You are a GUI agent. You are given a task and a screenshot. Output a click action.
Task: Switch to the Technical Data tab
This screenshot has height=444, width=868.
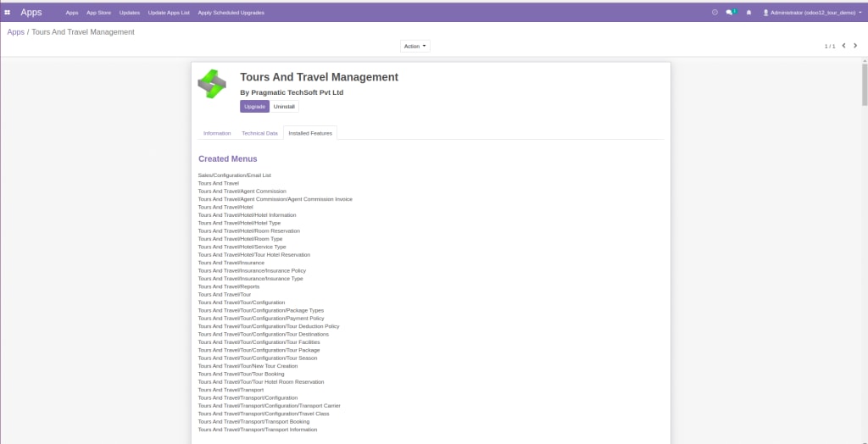pyautogui.click(x=259, y=133)
